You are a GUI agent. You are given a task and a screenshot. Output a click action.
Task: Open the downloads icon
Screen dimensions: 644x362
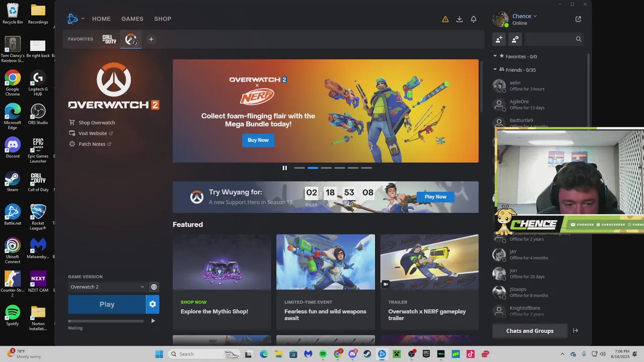click(459, 19)
